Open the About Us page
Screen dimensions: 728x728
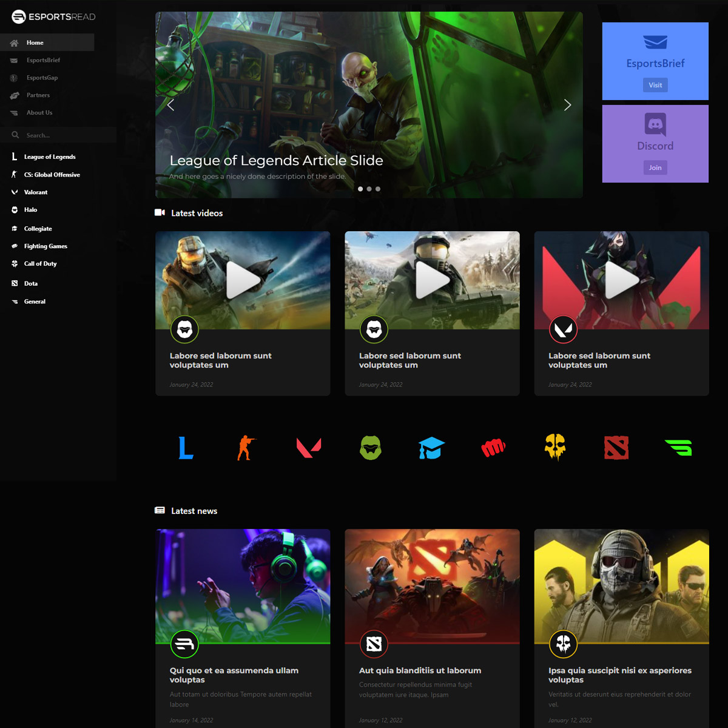[x=39, y=113]
